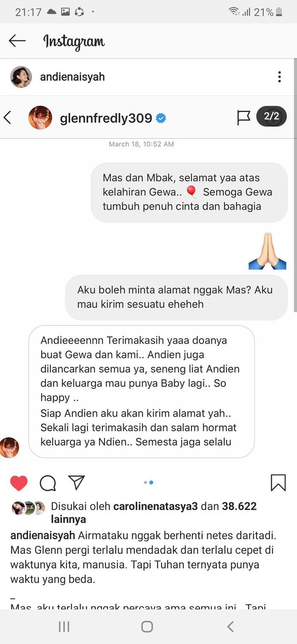Tap the left chevron beside glennfredly309

7,117
